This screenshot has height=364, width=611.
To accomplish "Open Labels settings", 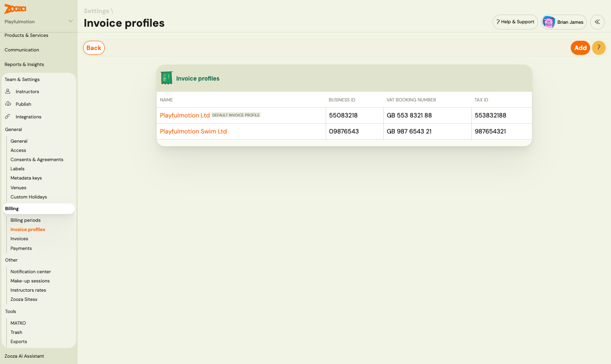I will click(17, 169).
